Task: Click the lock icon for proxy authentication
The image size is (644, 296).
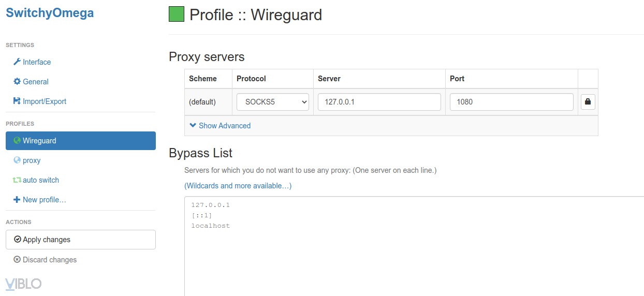Action: (588, 102)
